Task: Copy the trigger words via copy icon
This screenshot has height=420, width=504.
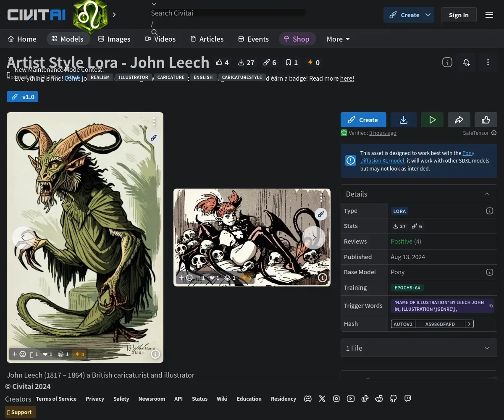Action: [x=491, y=306]
